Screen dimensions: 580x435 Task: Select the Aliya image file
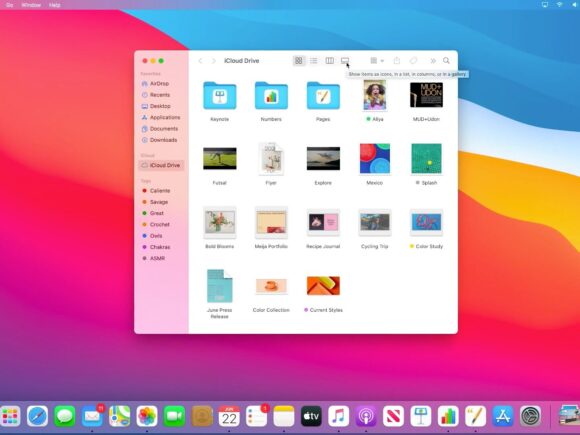(375, 95)
